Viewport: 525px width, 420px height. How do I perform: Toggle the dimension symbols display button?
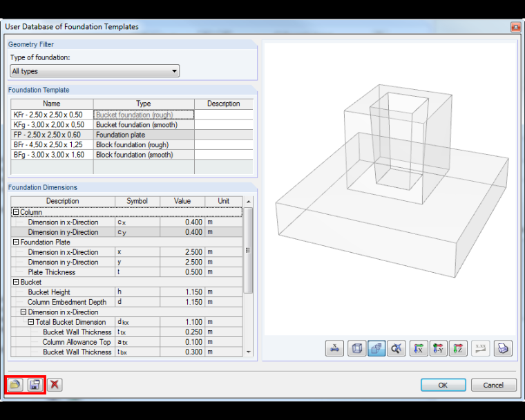334,348
